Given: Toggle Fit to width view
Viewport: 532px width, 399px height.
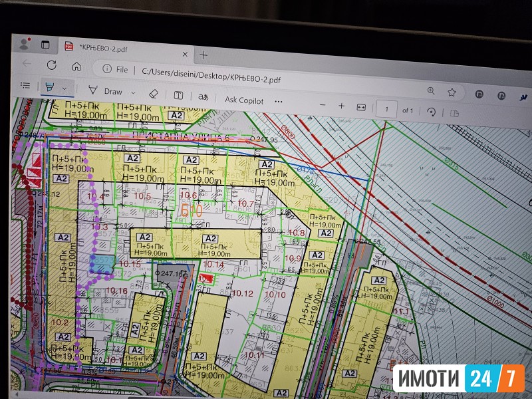Looking at the screenshot, I should (x=361, y=107).
